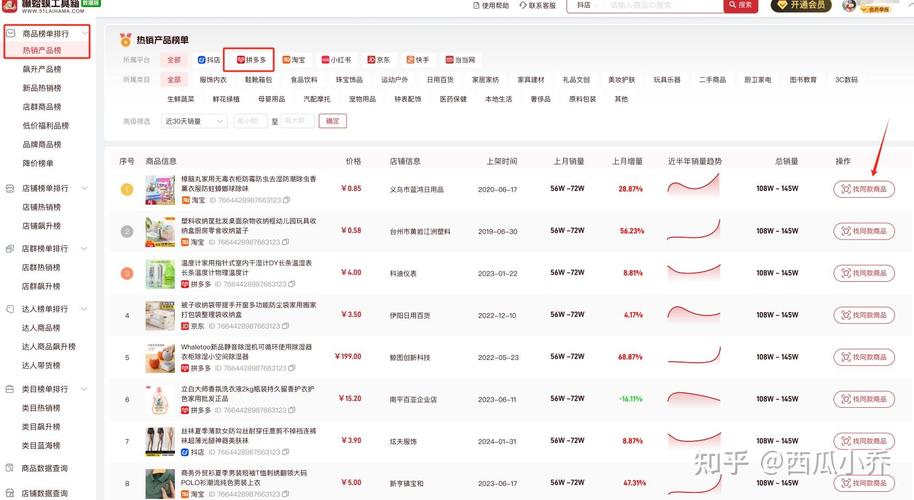Click 找同款商品 for the ¥0.85 product
This screenshot has height=500, width=914.
click(864, 189)
